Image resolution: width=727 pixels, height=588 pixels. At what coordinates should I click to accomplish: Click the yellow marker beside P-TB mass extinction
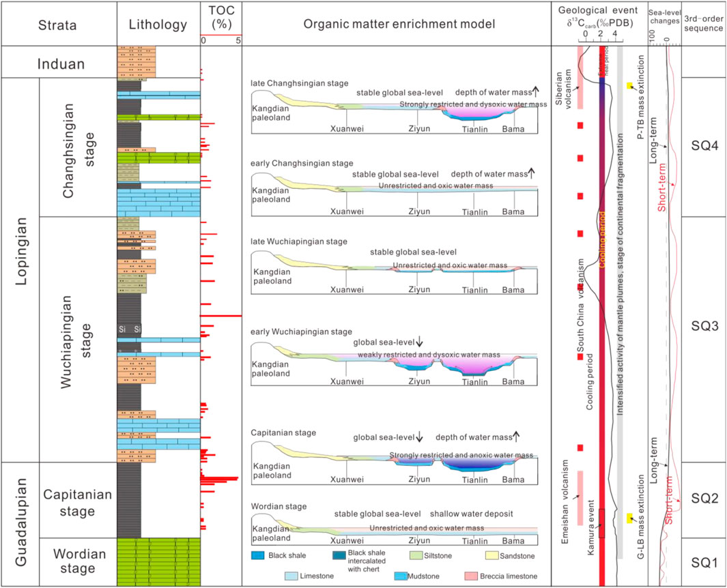tap(629, 86)
